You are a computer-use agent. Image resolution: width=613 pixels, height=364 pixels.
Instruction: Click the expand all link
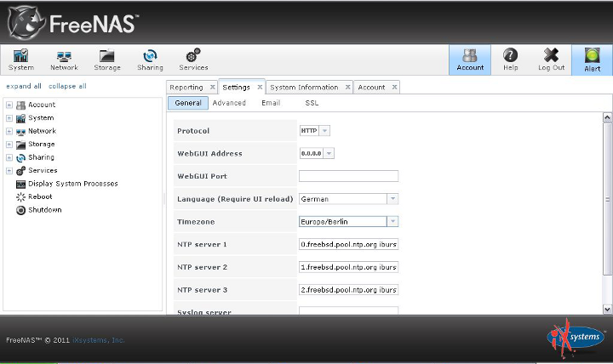[x=24, y=86]
